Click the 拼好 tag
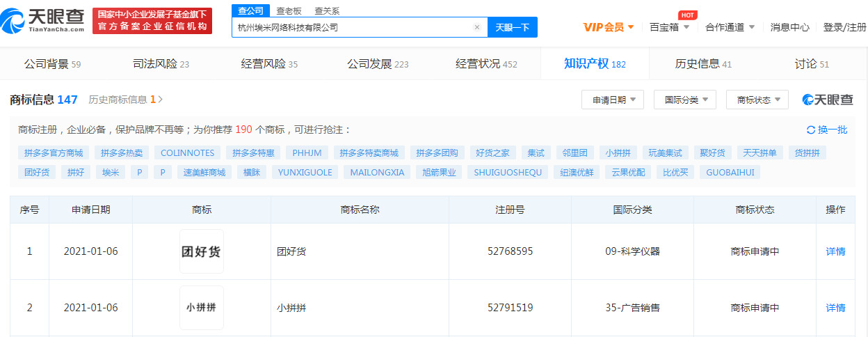Viewport: 868px width, 337px height. pyautogui.click(x=76, y=172)
